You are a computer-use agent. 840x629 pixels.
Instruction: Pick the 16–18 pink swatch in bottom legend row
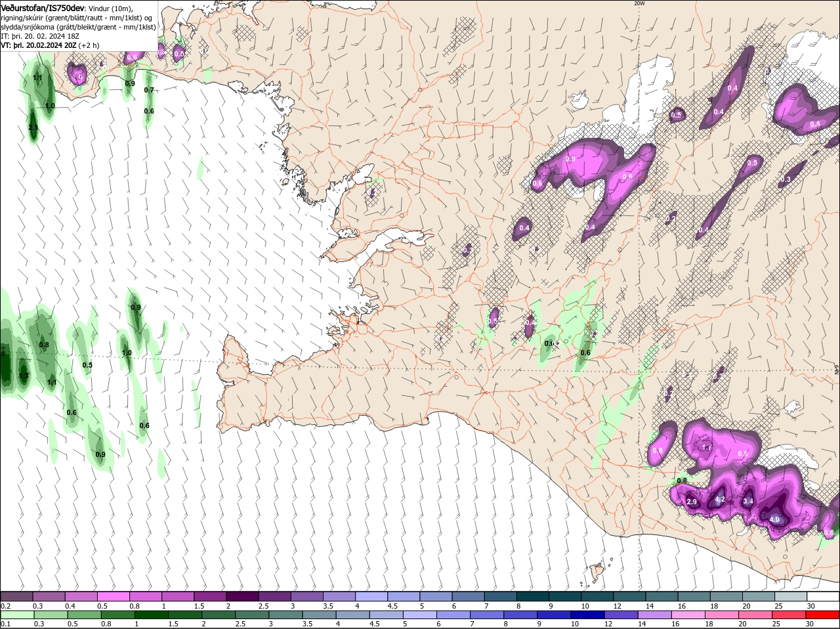click(x=689, y=615)
